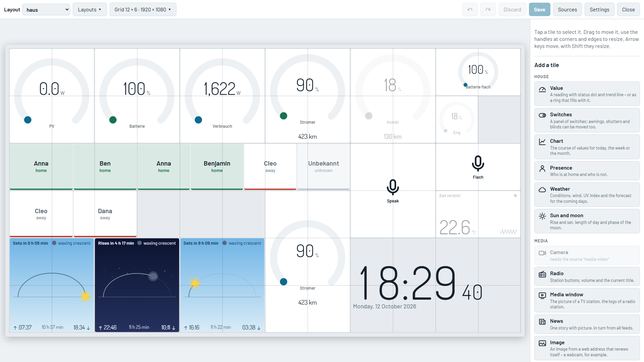644x362 pixels.
Task: Open the haus layout dropdown
Action: coord(46,10)
